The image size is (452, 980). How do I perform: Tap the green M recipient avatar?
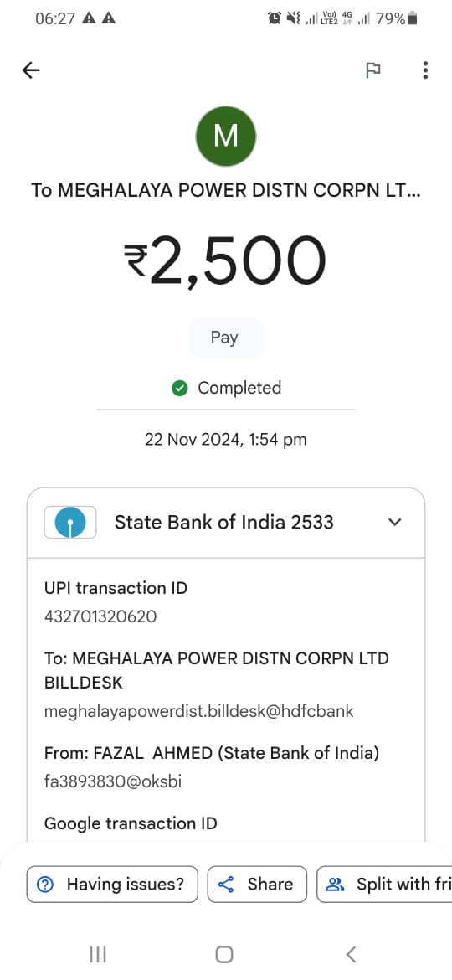tap(226, 136)
